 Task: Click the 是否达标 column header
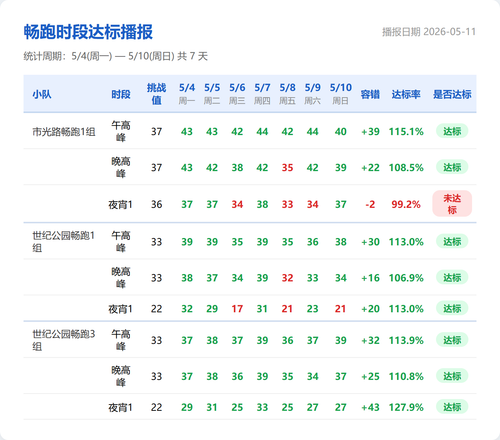click(452, 94)
